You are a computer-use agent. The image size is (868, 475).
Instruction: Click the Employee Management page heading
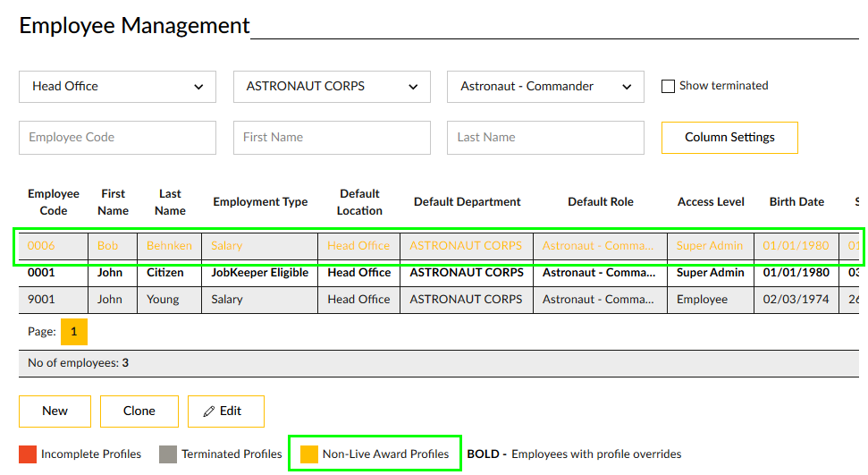134,26
